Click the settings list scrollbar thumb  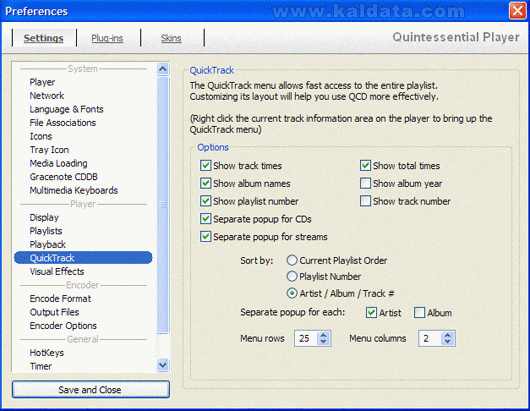163,205
